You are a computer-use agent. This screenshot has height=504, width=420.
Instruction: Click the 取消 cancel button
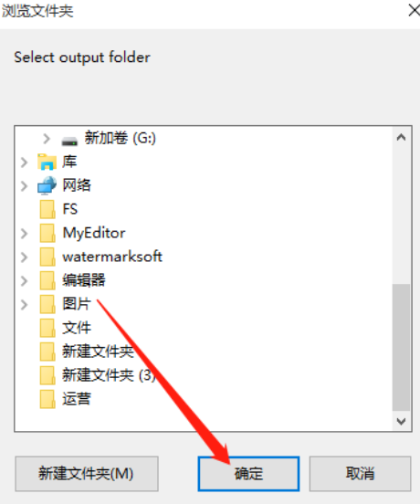(x=361, y=474)
